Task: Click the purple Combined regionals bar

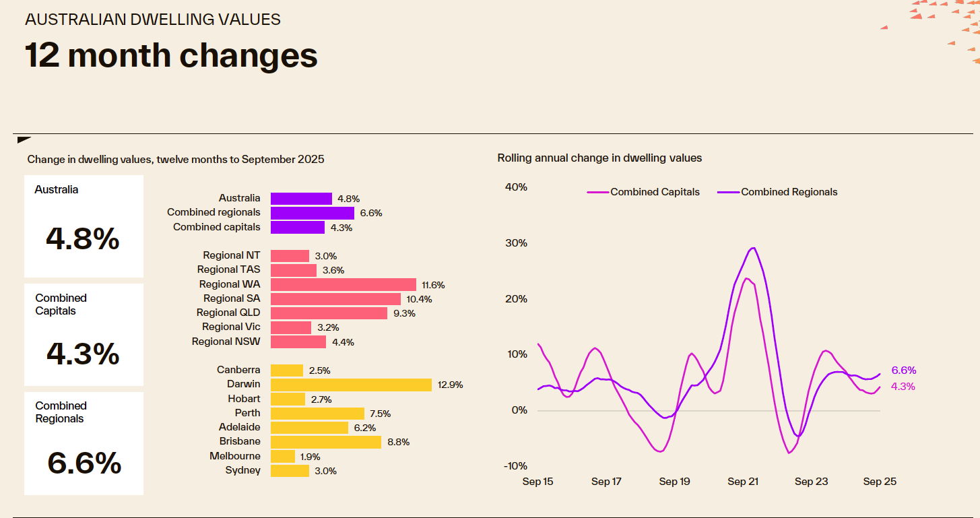Action: click(313, 213)
